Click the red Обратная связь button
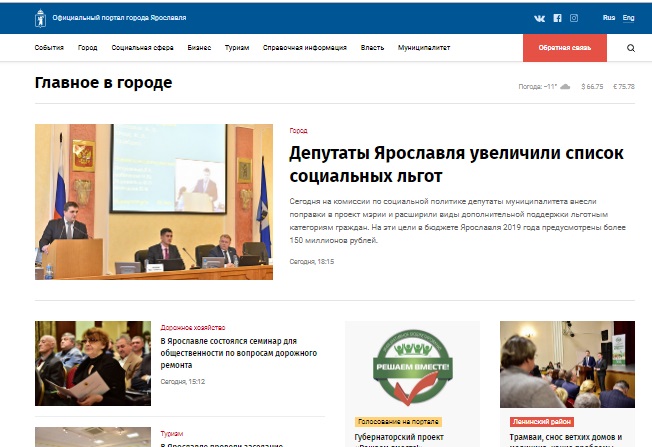This screenshot has height=447, width=652. click(565, 48)
